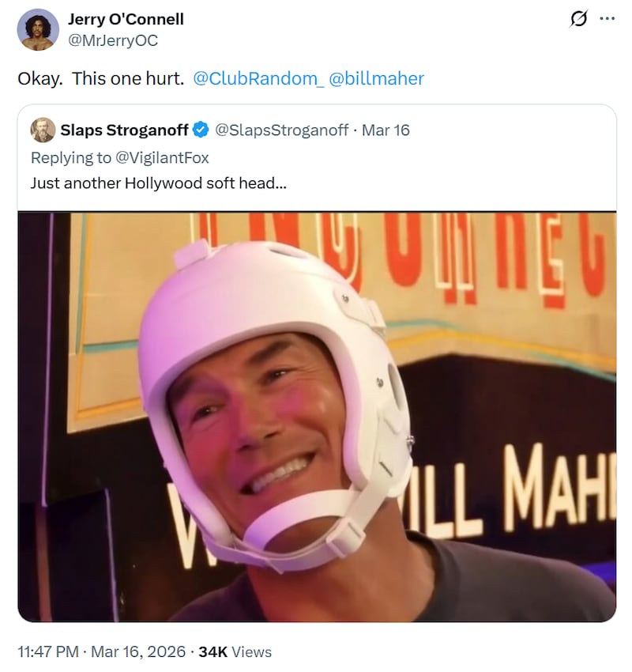Click the 34K Views count
This screenshot has height=672, width=632.
click(235, 651)
